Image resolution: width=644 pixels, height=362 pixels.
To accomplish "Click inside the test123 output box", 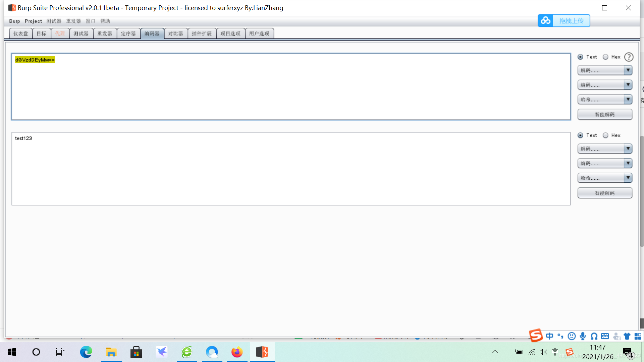I will (291, 169).
